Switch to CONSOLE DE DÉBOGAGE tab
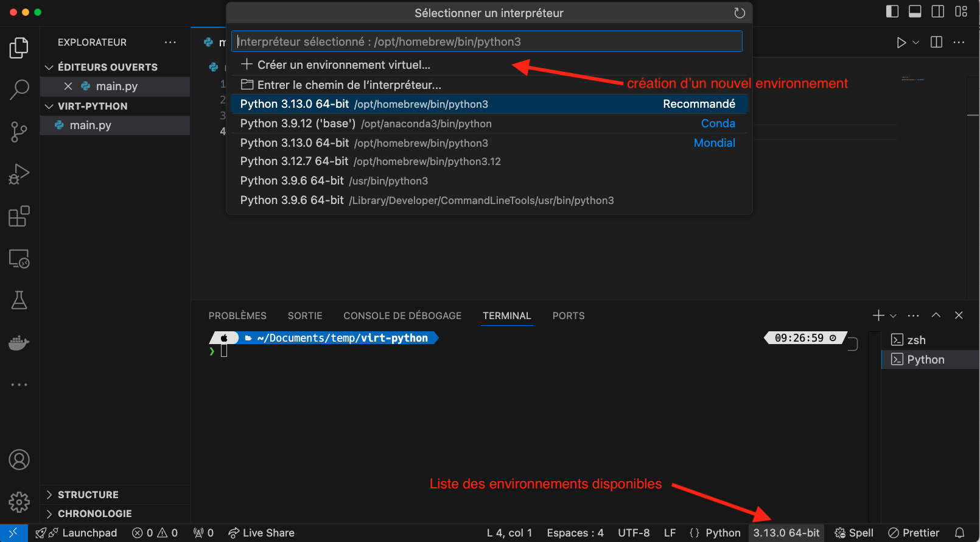Image resolution: width=980 pixels, height=542 pixels. pos(402,315)
